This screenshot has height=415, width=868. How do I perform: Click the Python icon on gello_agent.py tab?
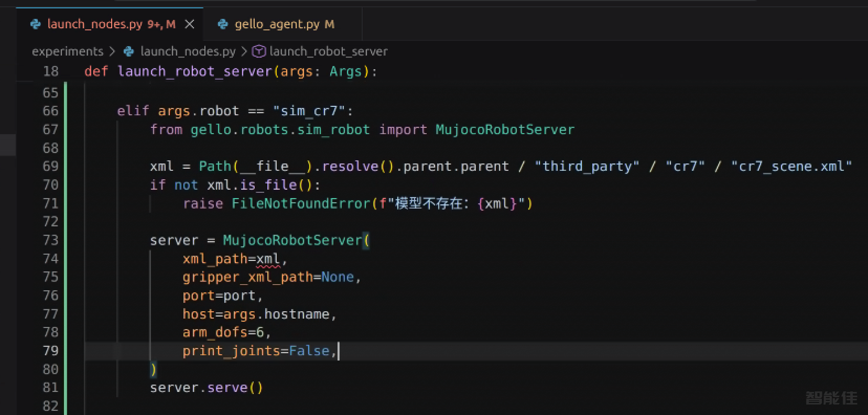[223, 24]
